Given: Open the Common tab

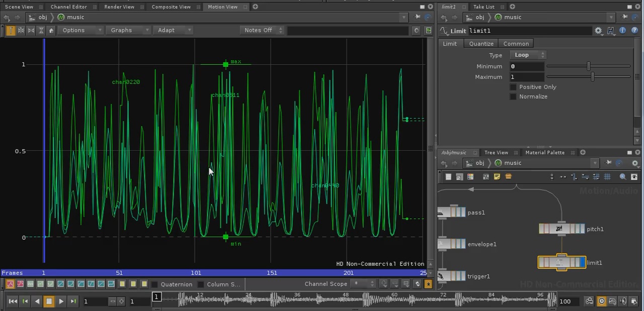Looking at the screenshot, I should [x=516, y=44].
